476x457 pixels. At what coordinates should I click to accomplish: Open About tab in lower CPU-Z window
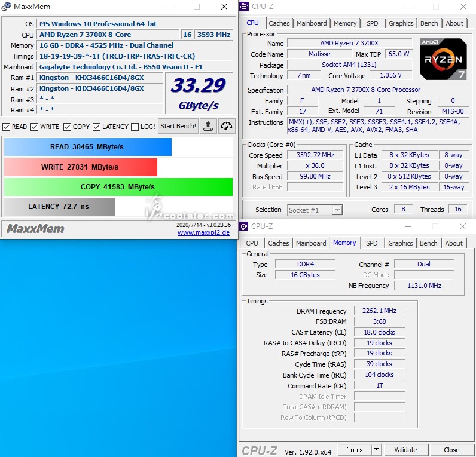click(x=454, y=243)
